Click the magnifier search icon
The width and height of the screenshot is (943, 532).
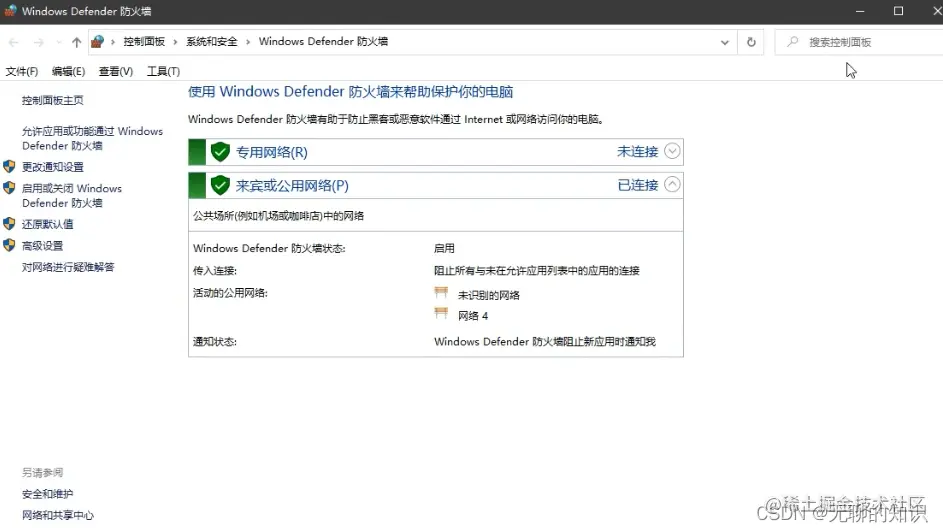pyautogui.click(x=793, y=41)
